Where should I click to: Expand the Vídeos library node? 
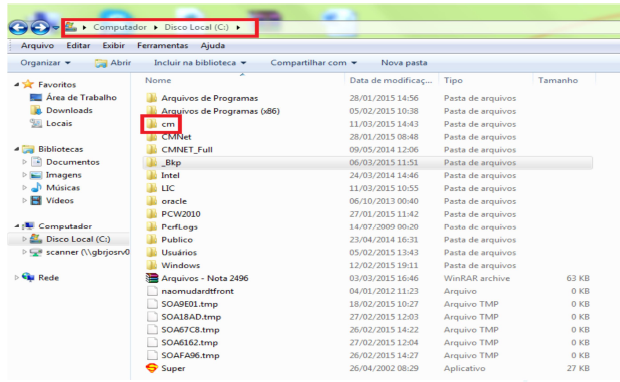click(x=25, y=200)
